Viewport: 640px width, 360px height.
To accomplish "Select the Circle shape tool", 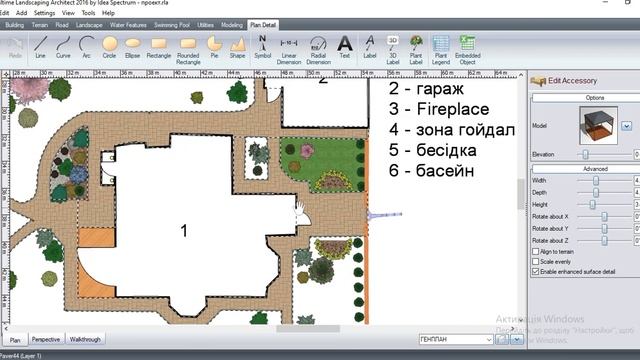I will coord(109,47).
